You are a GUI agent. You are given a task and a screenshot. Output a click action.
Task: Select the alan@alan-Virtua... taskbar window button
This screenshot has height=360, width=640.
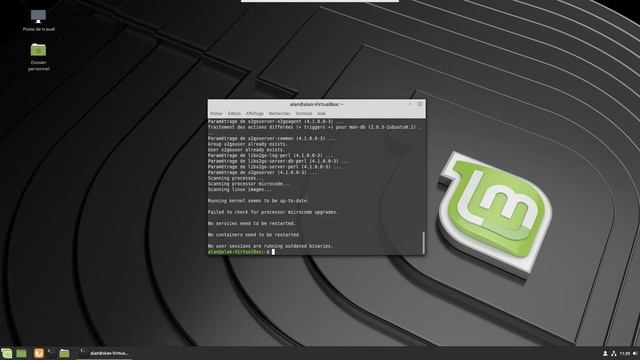[x=104, y=353]
